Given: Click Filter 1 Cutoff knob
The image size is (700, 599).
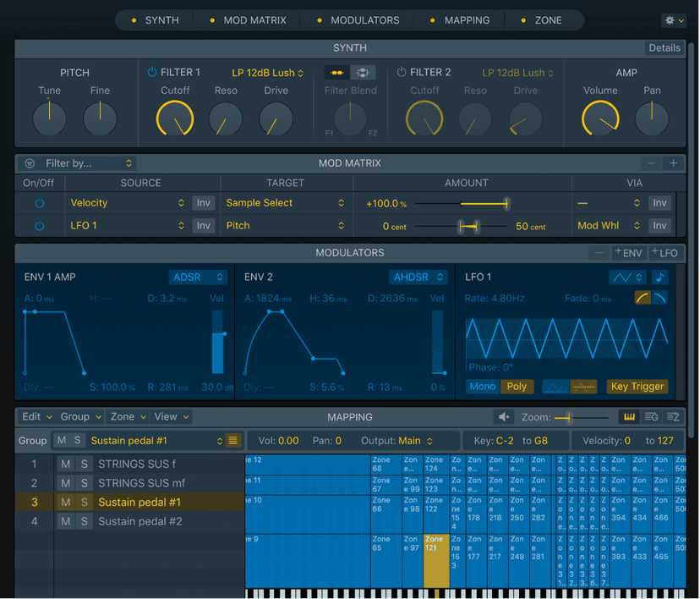Looking at the screenshot, I should (174, 118).
